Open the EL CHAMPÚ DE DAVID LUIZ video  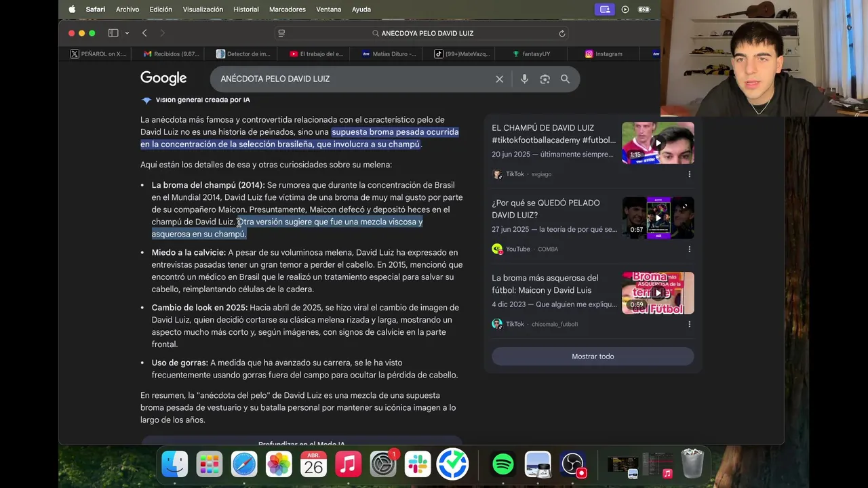click(x=553, y=134)
